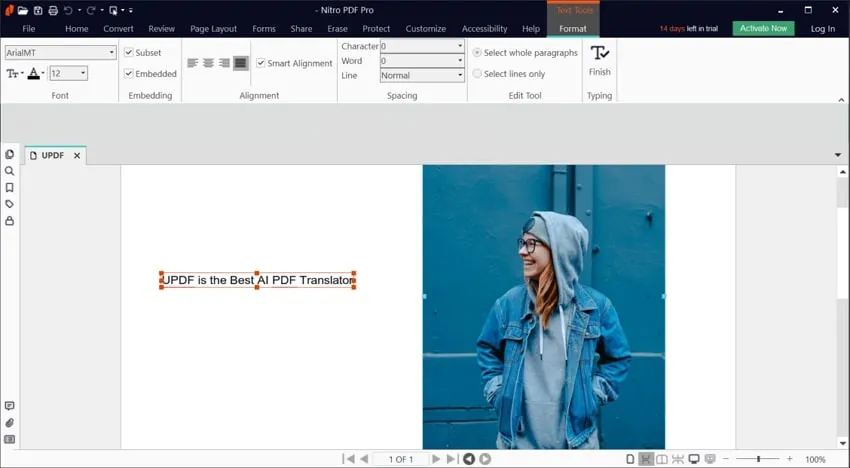Enter full screen view mode
850x468 pixels.
[694, 459]
